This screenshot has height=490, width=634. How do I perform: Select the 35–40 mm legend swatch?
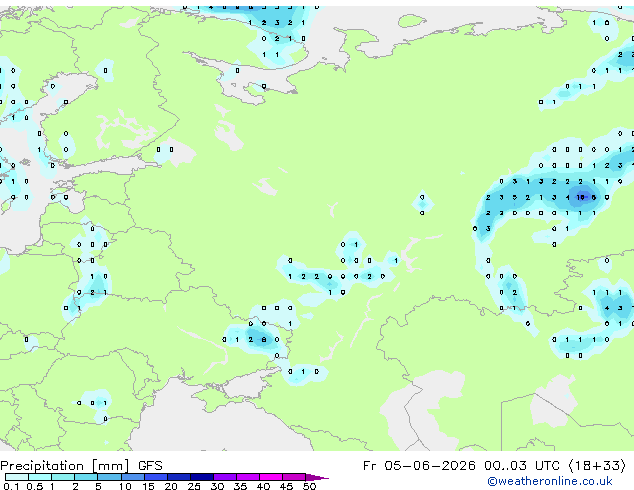click(x=248, y=477)
